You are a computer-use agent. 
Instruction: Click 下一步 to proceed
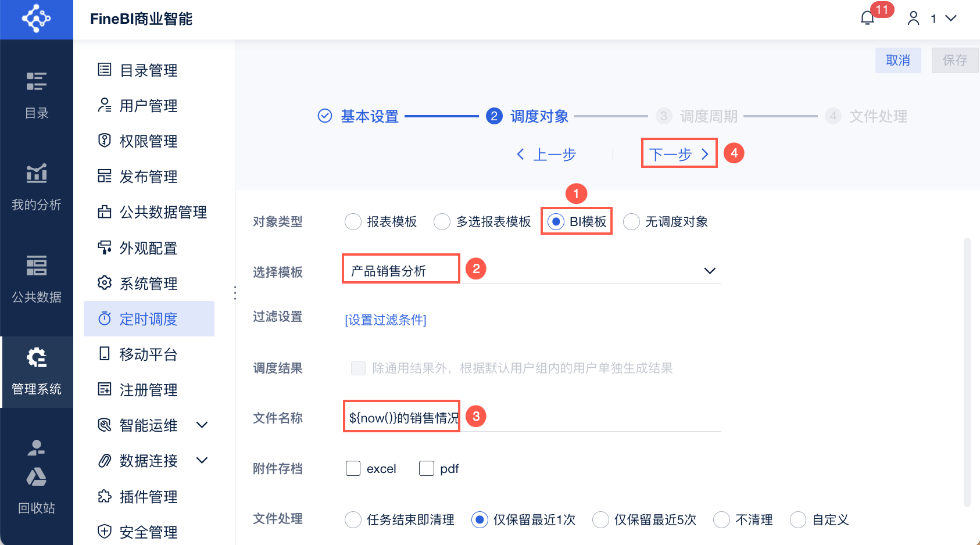[x=678, y=154]
